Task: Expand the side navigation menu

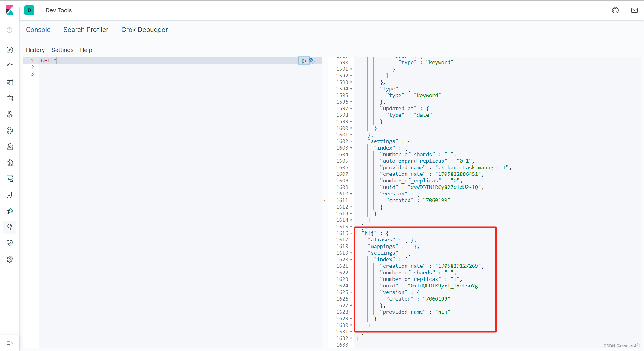Action: coord(10,343)
